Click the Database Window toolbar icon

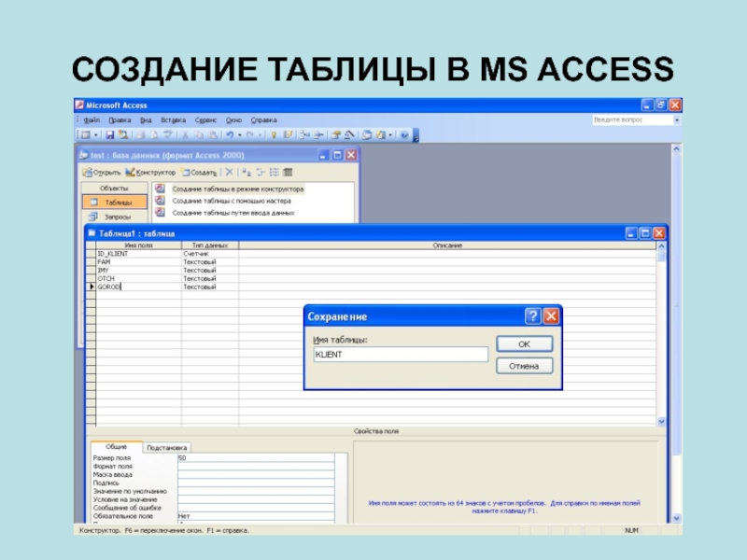coord(367,135)
